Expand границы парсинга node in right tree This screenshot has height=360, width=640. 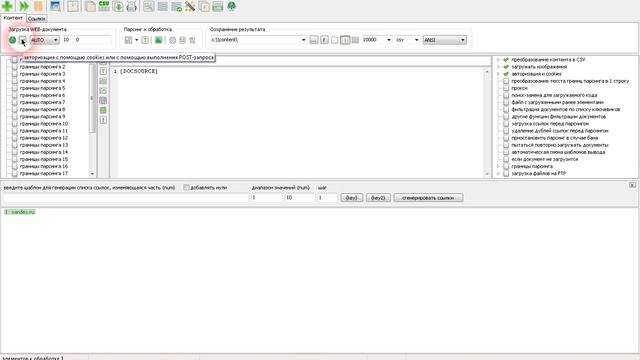click(x=498, y=167)
